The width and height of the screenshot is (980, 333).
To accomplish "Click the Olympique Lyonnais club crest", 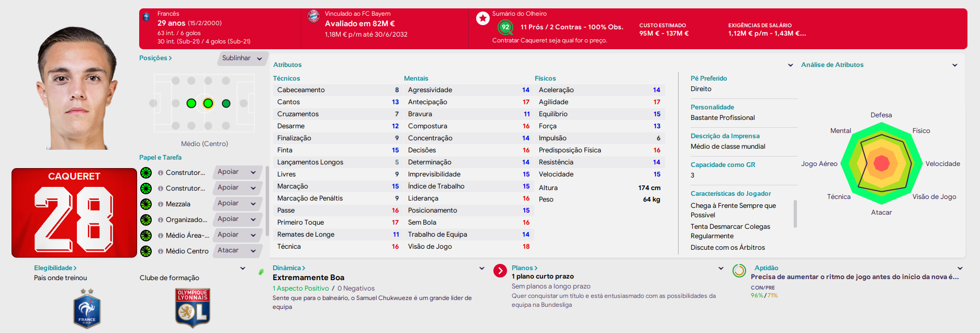I will click(x=193, y=308).
